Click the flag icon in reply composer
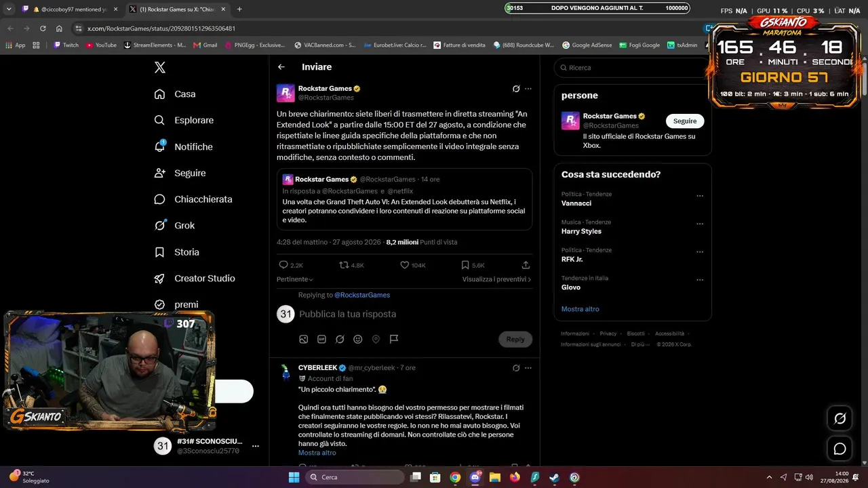 point(394,339)
